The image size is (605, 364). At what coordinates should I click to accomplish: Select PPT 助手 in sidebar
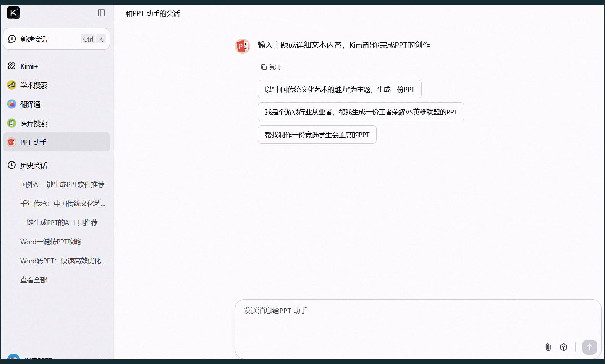coord(57,142)
